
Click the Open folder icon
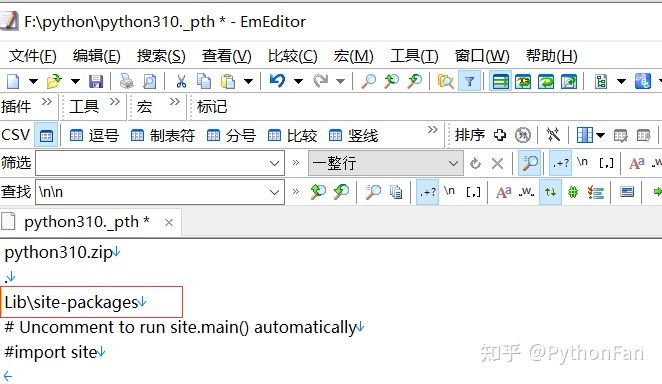click(54, 81)
